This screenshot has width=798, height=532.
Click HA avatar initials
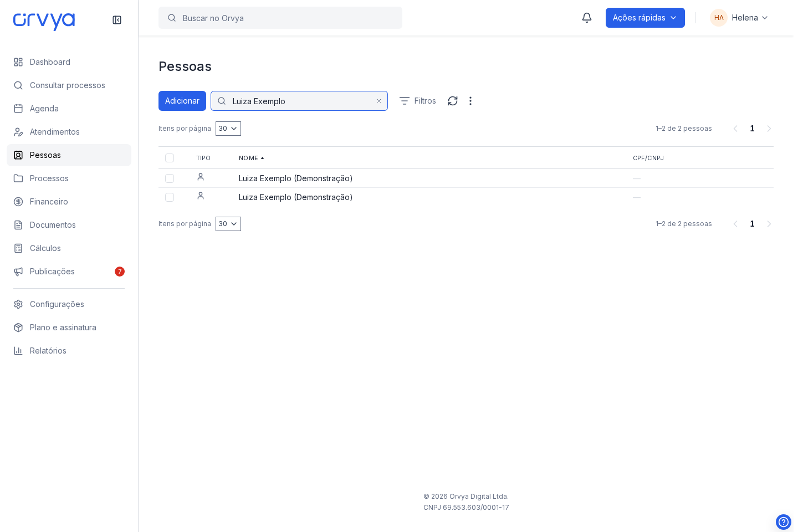tap(719, 18)
